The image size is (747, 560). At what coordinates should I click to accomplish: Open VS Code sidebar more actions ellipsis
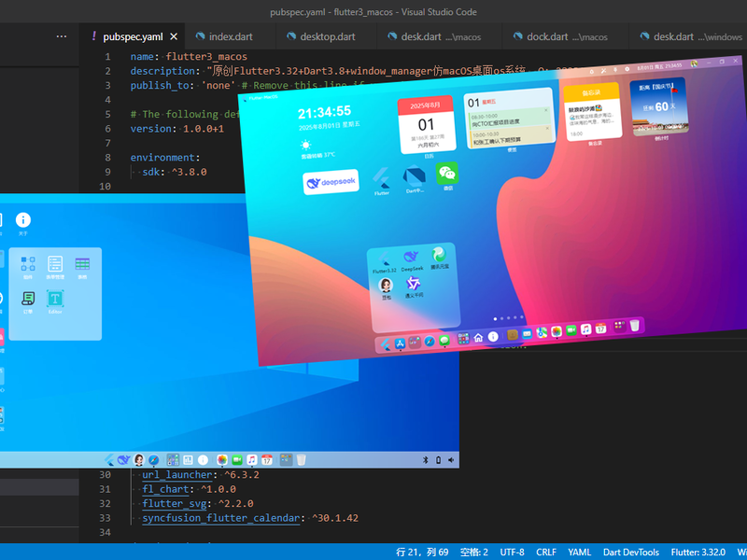[x=62, y=36]
